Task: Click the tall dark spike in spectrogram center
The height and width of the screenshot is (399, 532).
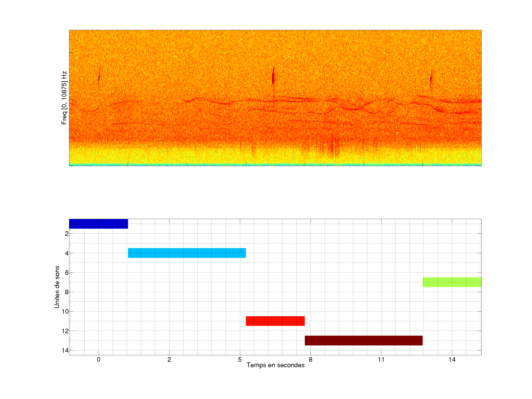Action: click(x=273, y=77)
